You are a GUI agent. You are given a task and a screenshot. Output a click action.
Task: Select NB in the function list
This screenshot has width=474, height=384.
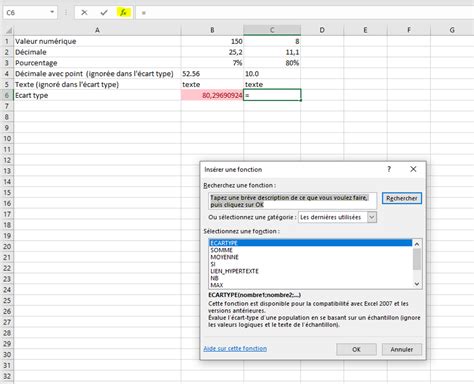(310, 278)
